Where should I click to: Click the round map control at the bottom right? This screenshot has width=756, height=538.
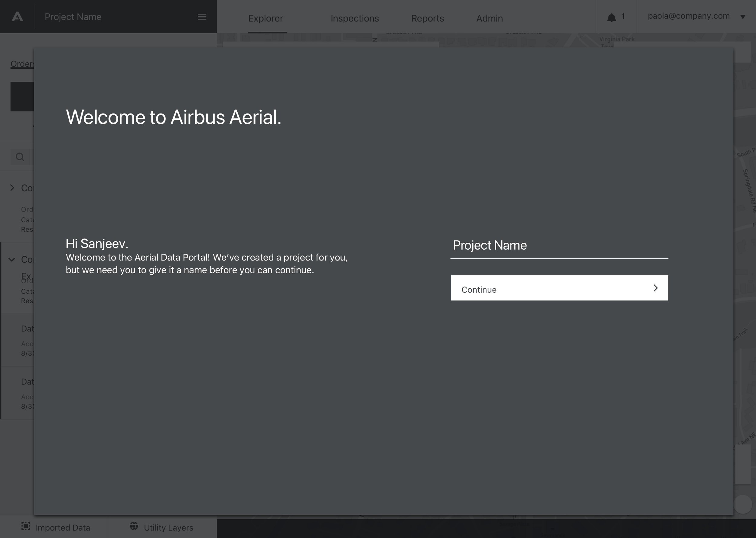pos(743,504)
